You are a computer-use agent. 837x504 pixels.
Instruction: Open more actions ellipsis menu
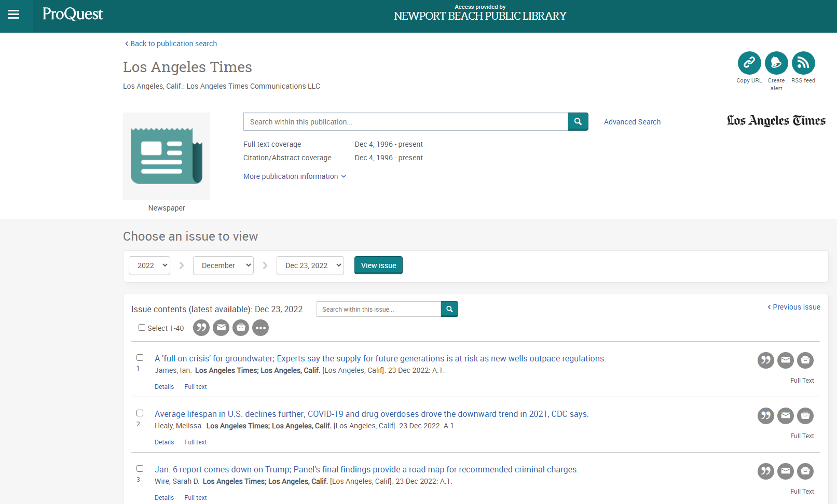coord(260,328)
